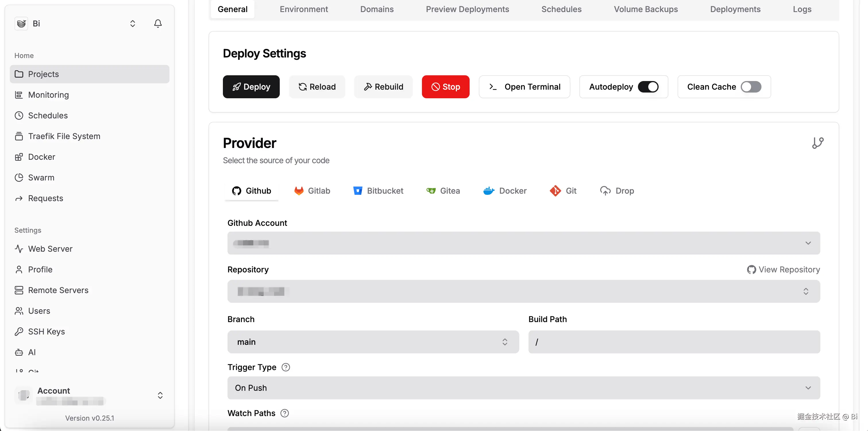This screenshot has height=431, width=868.
Task: Disable the Autodeploy switch
Action: [x=648, y=87]
